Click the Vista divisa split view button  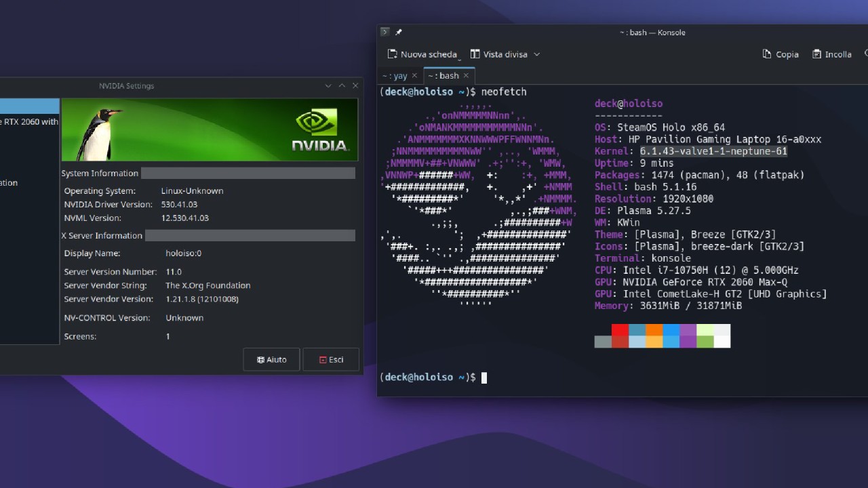[x=498, y=54]
